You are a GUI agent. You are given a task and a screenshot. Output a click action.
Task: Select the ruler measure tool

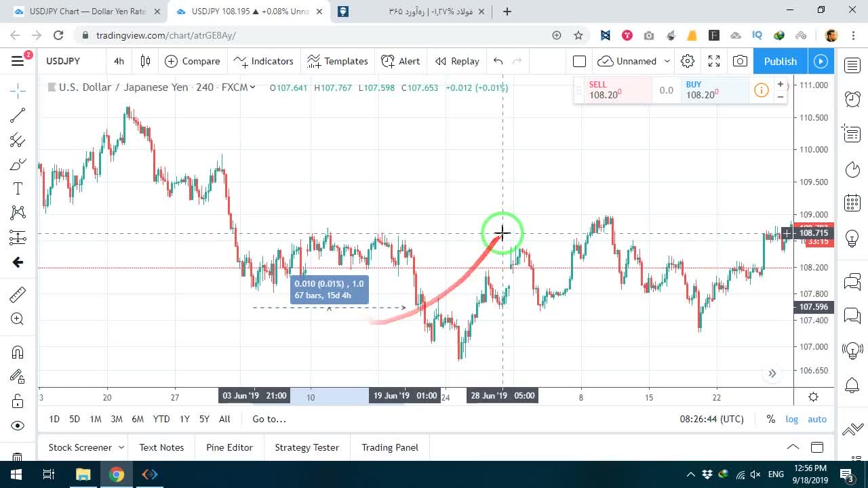[18, 294]
